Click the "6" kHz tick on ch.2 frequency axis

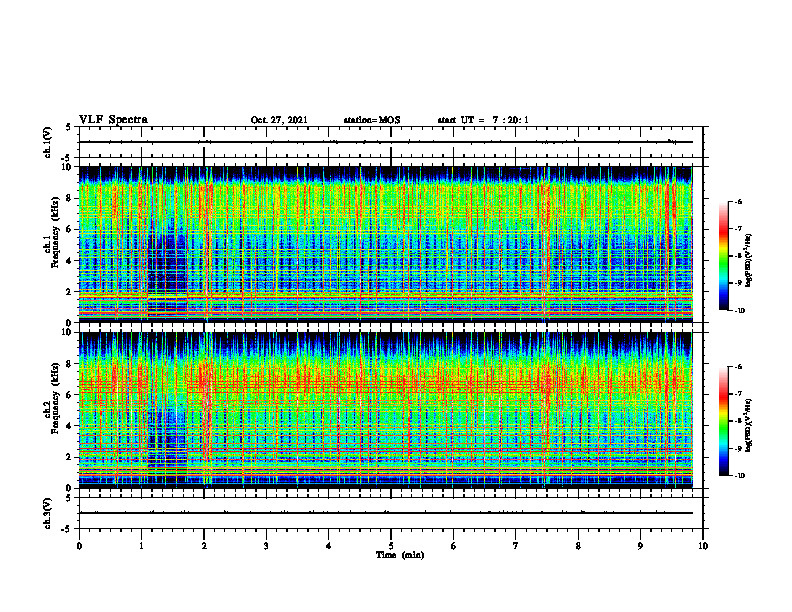point(70,395)
